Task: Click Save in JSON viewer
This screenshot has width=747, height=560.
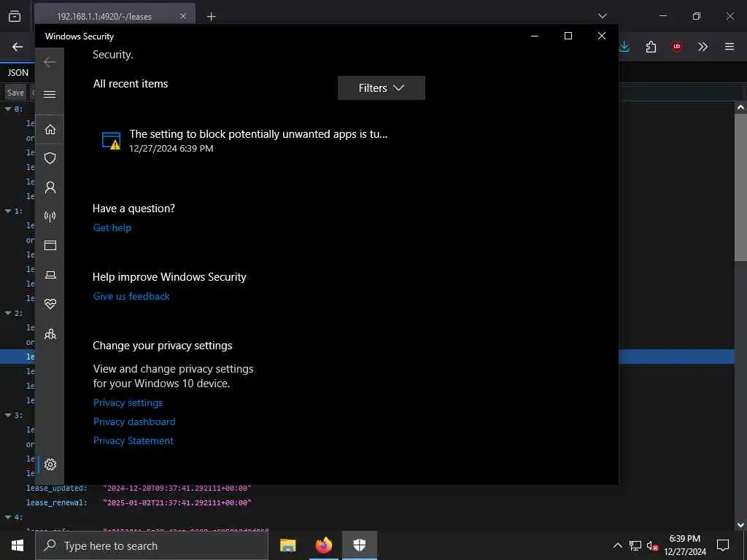Action: (x=15, y=93)
